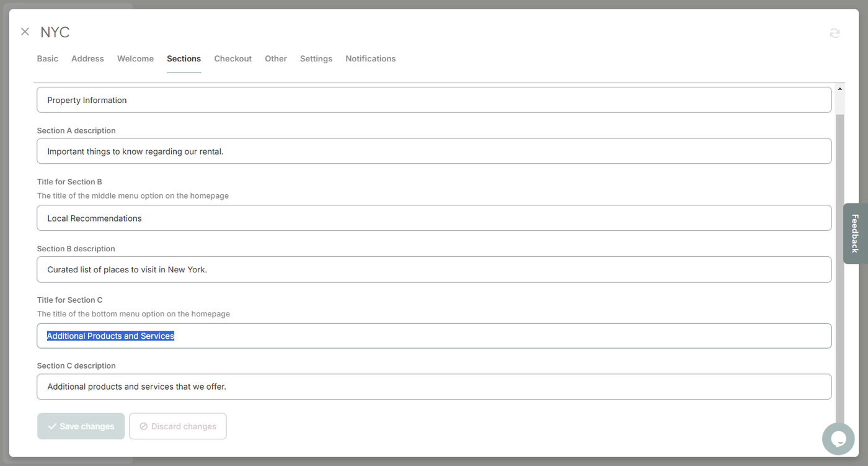Switch to the Settings tab
868x466 pixels.
tap(316, 59)
